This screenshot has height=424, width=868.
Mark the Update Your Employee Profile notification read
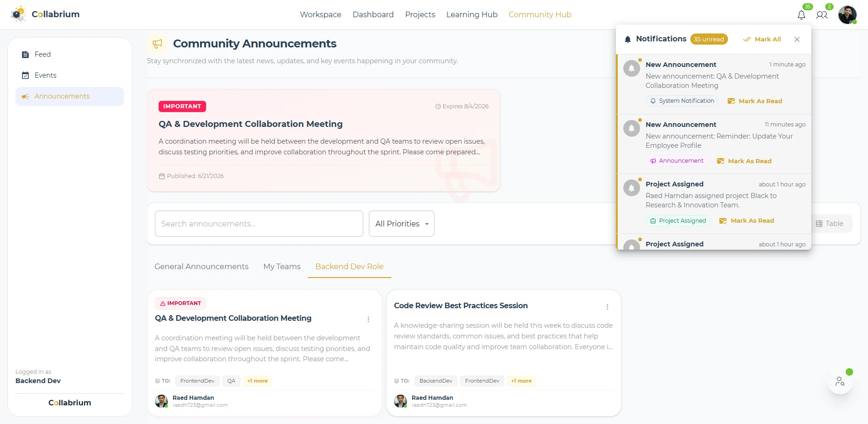[x=744, y=161]
